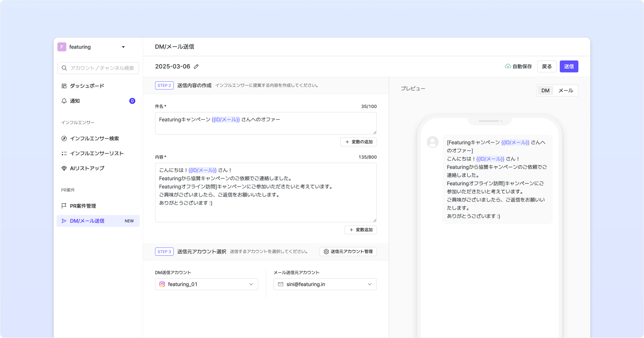Click the 戻る back button

(x=547, y=67)
